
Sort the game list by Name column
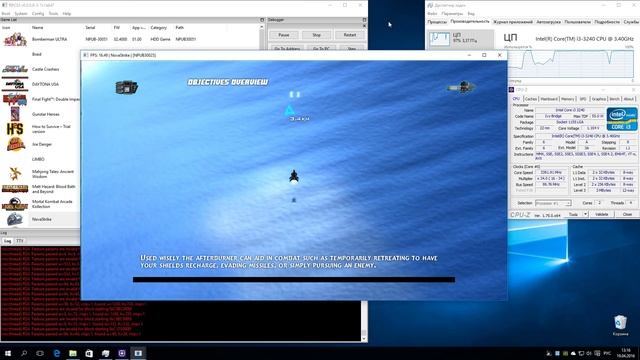37,28
